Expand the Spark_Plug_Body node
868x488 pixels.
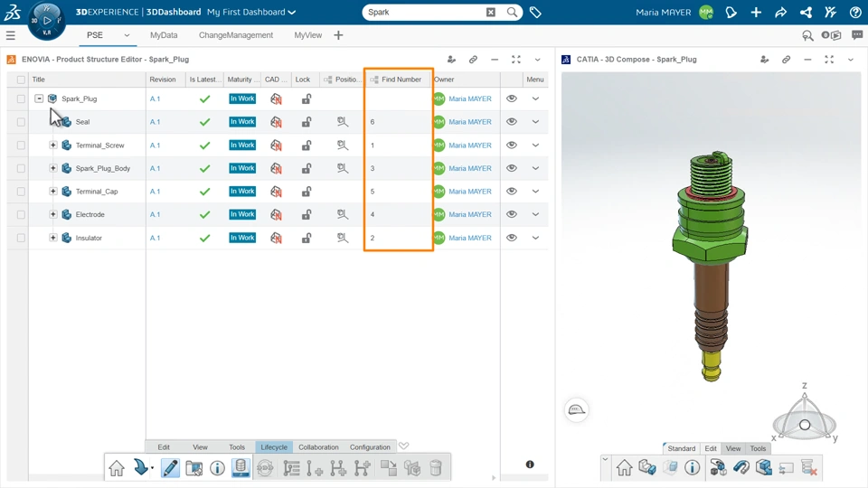tap(53, 168)
